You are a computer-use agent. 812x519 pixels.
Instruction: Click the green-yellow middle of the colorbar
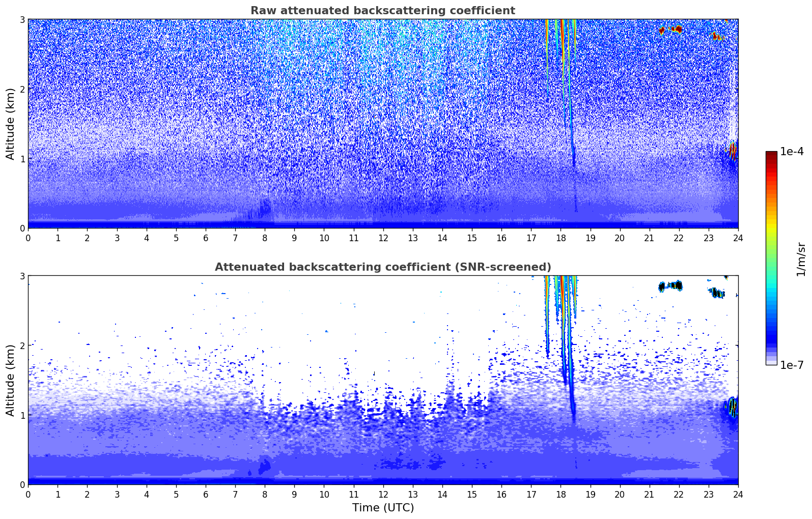click(771, 237)
